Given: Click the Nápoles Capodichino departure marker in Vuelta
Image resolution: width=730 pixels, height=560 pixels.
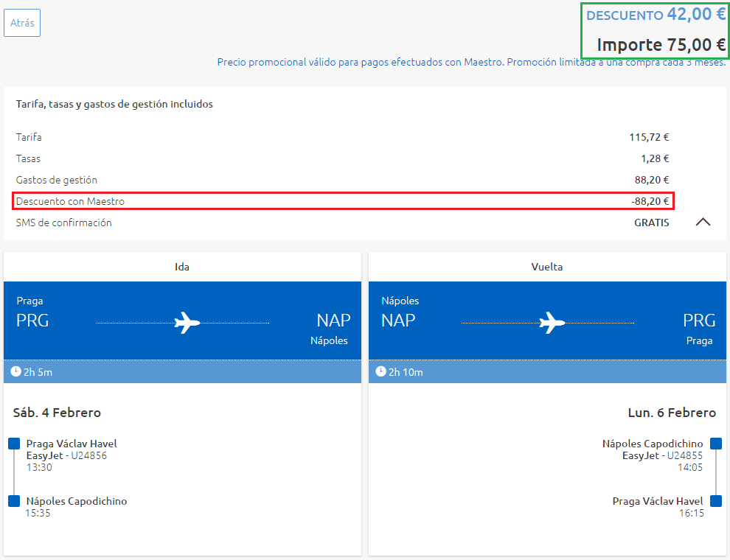Looking at the screenshot, I should tap(716, 444).
